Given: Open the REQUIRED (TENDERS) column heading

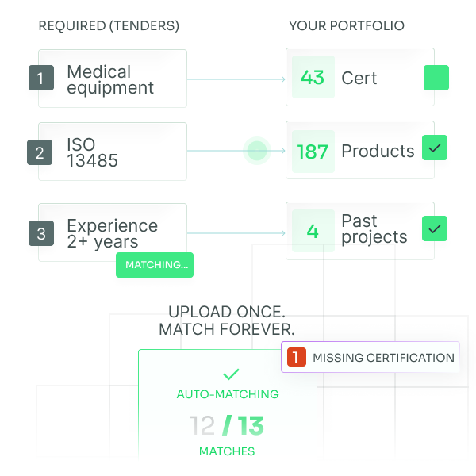Looking at the screenshot, I should (109, 26).
